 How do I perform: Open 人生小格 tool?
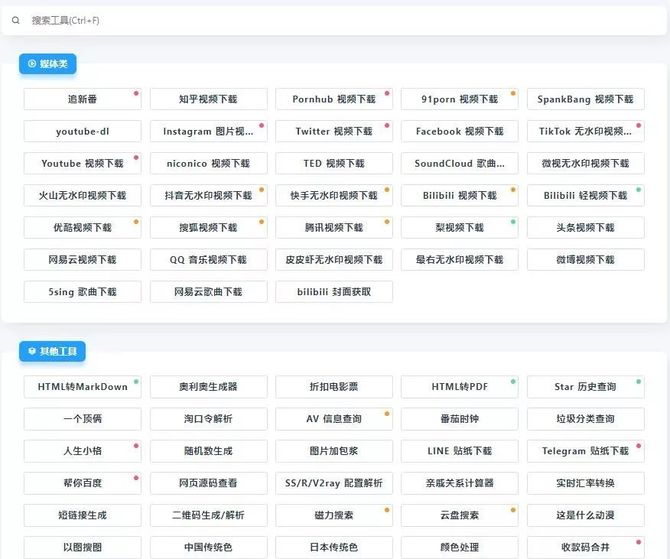pyautogui.click(x=82, y=451)
